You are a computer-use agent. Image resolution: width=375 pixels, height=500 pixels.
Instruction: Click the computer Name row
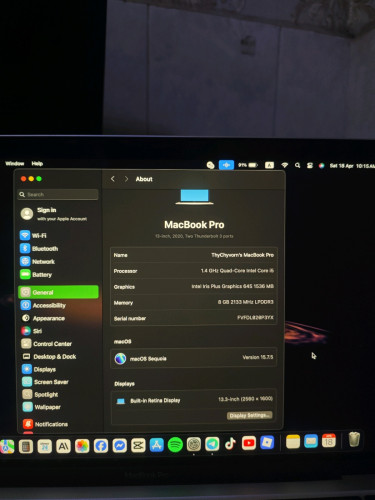coord(194,255)
